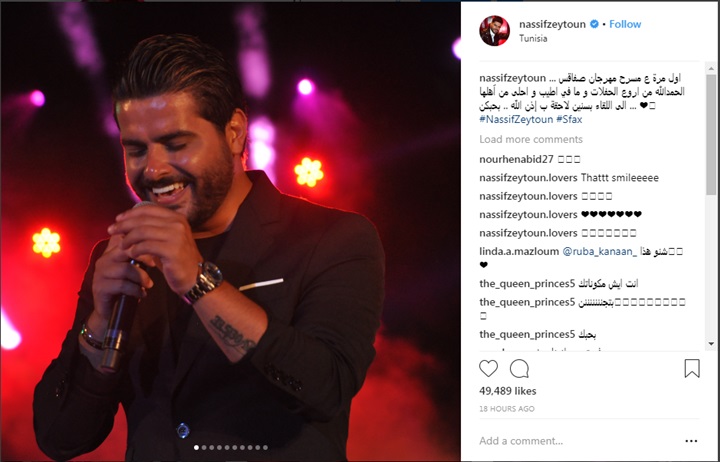Save the post with the bookmark icon
The height and width of the screenshot is (462, 720).
click(x=692, y=368)
